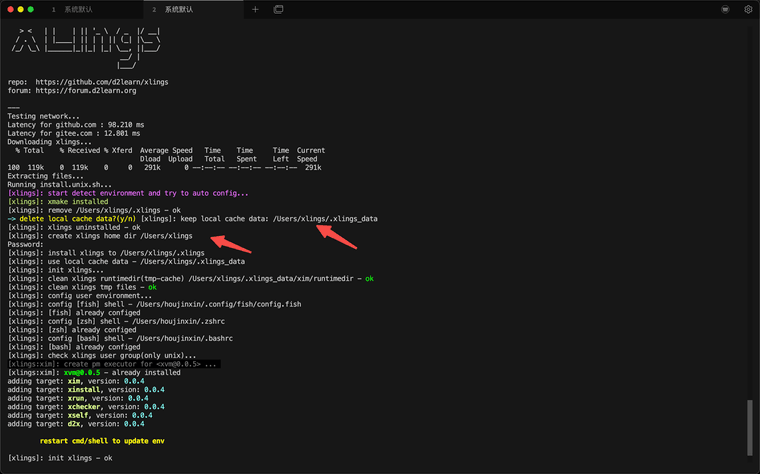The width and height of the screenshot is (760, 474).
Task: Close the terminal window with the red button
Action: pos(10,9)
